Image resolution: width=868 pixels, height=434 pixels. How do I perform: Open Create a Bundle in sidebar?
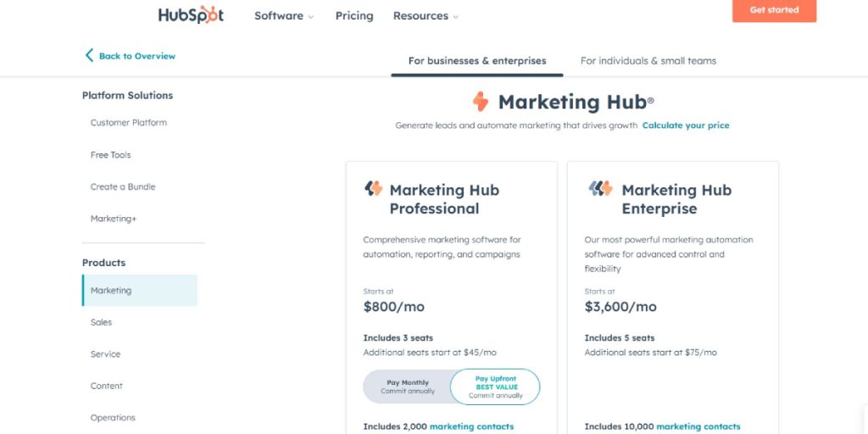[x=123, y=187]
